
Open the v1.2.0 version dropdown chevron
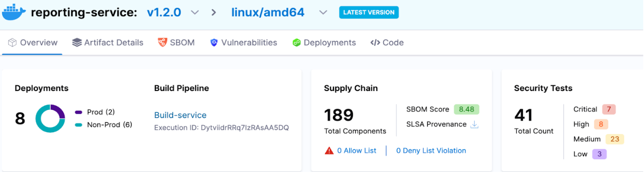195,13
